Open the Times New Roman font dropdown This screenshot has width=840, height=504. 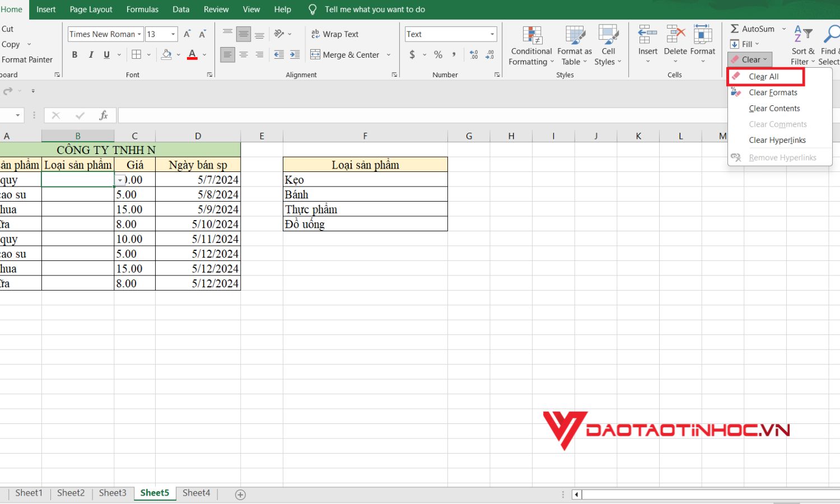coord(138,34)
